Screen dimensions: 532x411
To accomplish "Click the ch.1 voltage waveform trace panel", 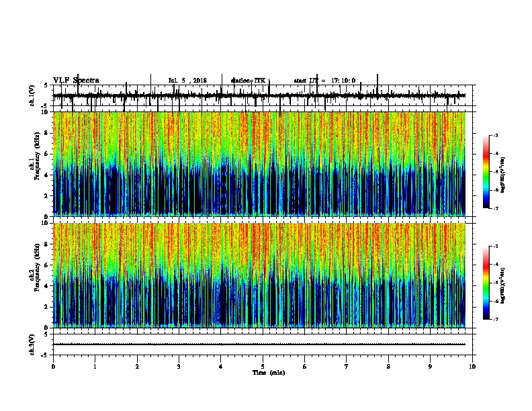I will 263,95.
